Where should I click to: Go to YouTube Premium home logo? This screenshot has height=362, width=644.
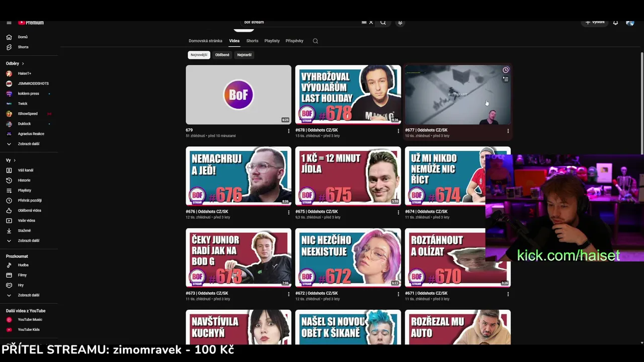pos(31,23)
